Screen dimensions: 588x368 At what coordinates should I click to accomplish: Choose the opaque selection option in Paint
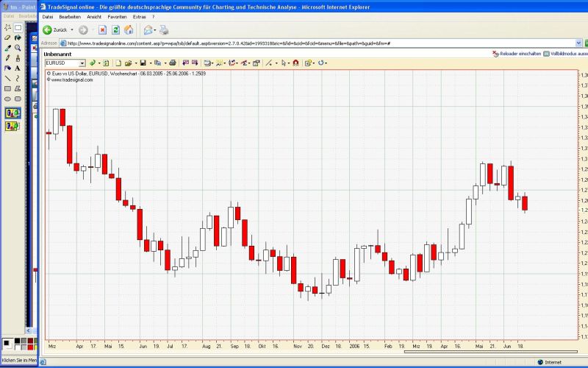tap(12, 113)
